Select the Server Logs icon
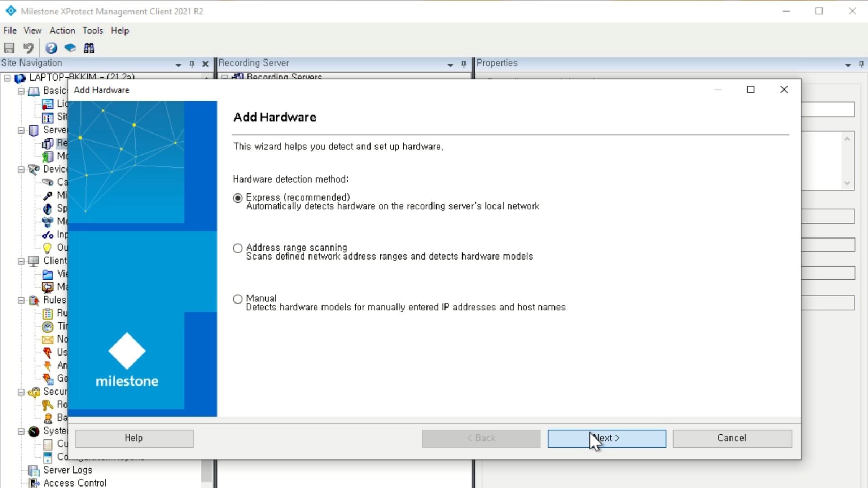Image resolution: width=868 pixels, height=488 pixels. click(x=34, y=471)
